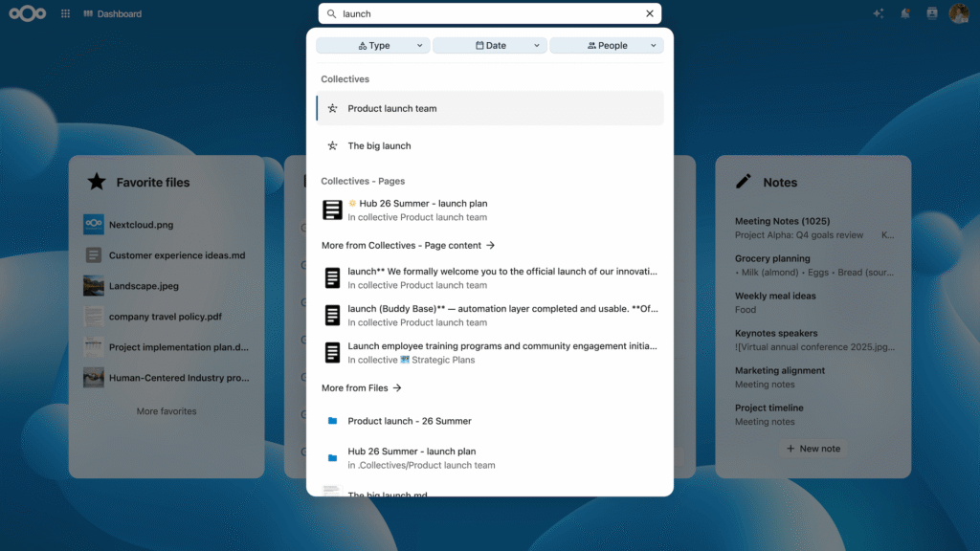Show more from Files
This screenshot has height=551, width=980.
[x=361, y=388]
